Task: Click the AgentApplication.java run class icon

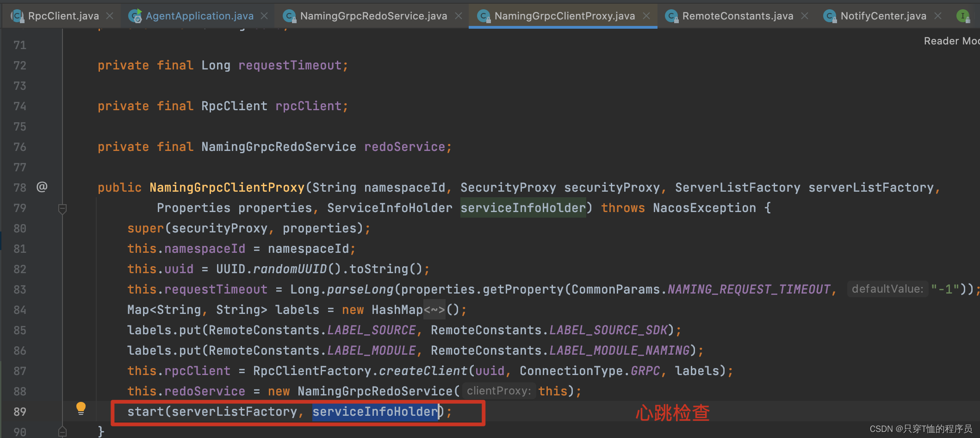Action: [135, 16]
